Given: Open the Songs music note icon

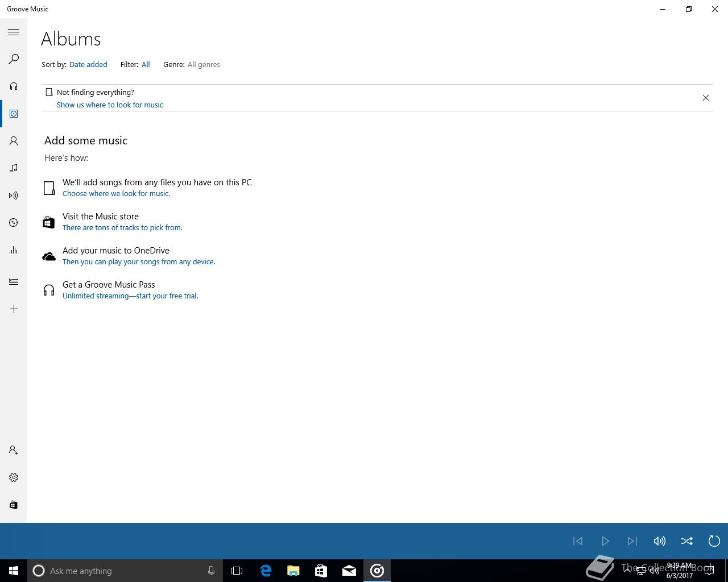Looking at the screenshot, I should [x=14, y=168].
